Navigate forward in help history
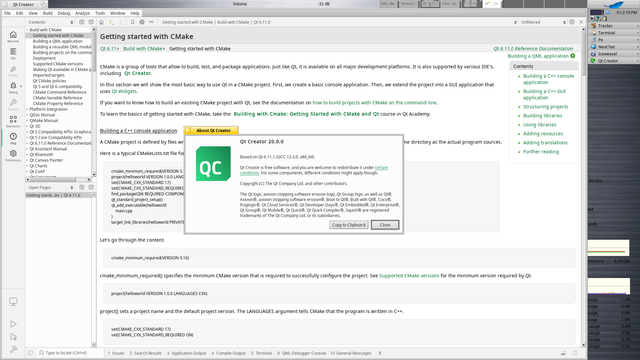Screen dimensions: 640x360 click(121, 22)
